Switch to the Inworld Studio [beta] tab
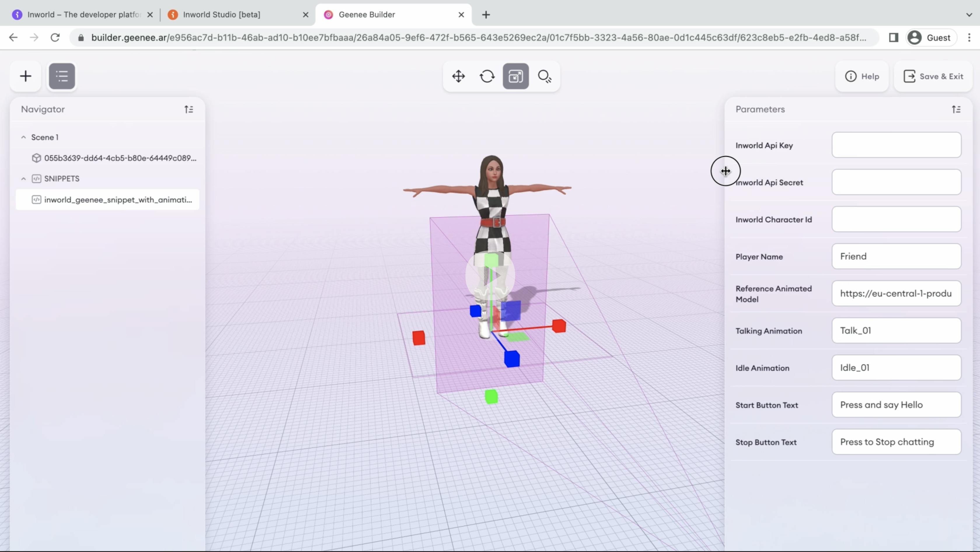The image size is (980, 552). pyautogui.click(x=222, y=15)
